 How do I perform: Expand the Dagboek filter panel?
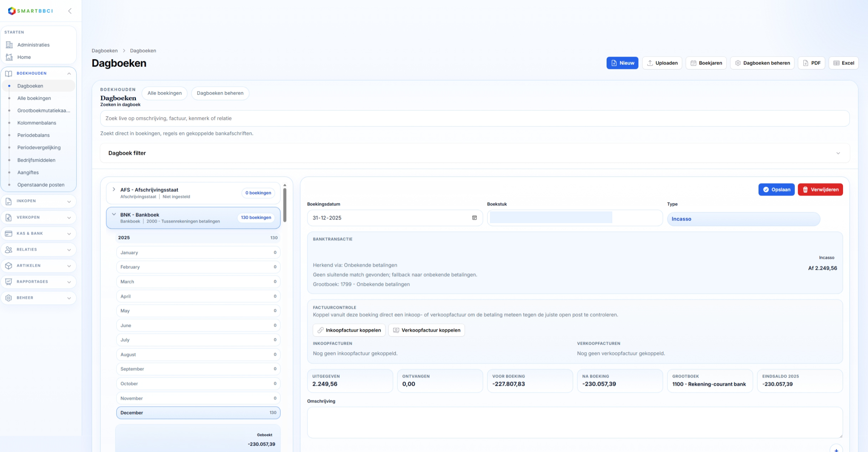(x=838, y=153)
